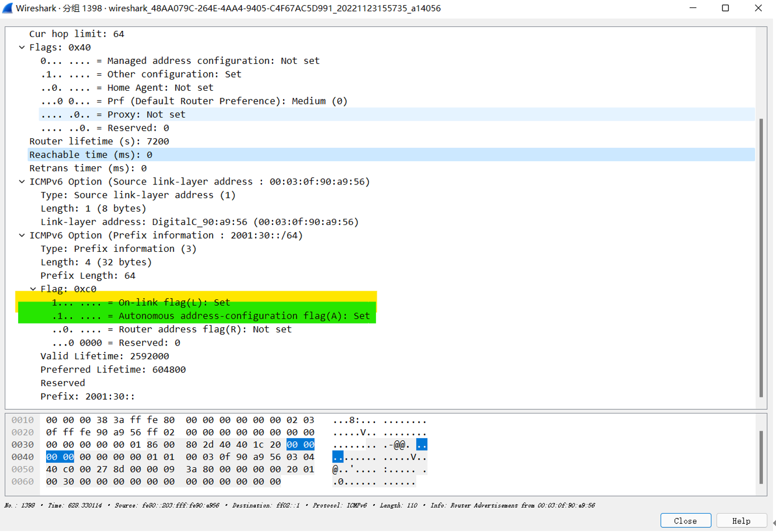Click the Wireshark shark fin title icon
Image resolution: width=776 pixels, height=532 pixels.
click(x=8, y=8)
